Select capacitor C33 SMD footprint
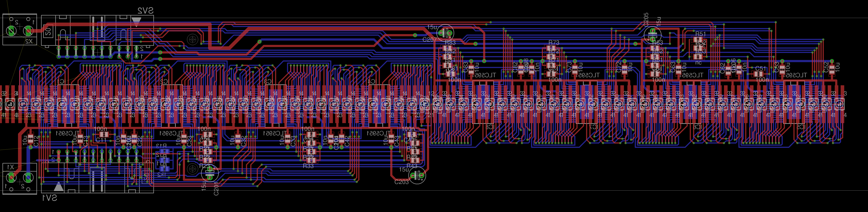 pyautogui.click(x=287, y=138)
